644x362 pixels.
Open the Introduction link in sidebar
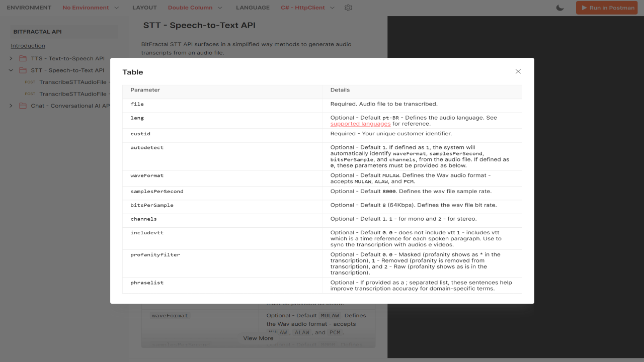pyautogui.click(x=28, y=46)
